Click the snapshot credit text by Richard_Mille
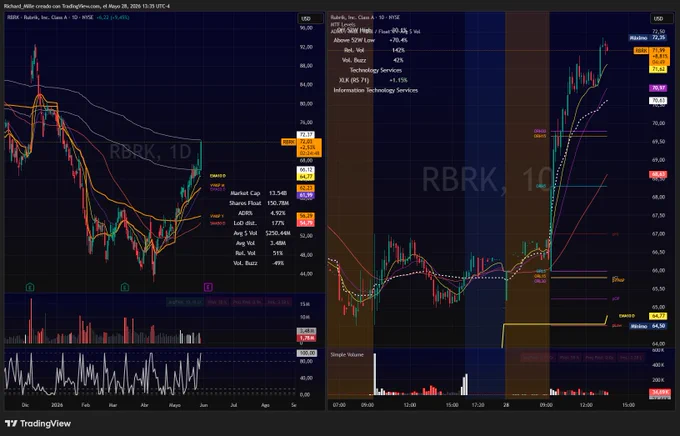Image resolution: width=680 pixels, height=436 pixels. (x=87, y=6)
